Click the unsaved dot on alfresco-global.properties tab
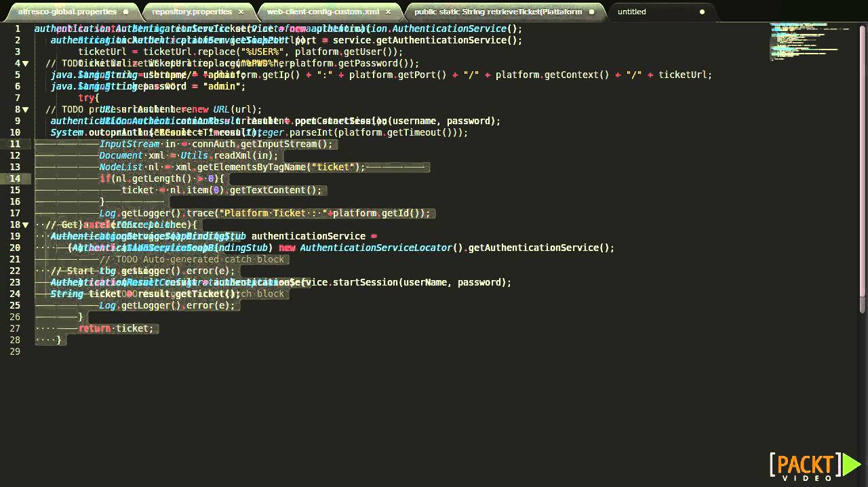868x487 pixels. 125,12
